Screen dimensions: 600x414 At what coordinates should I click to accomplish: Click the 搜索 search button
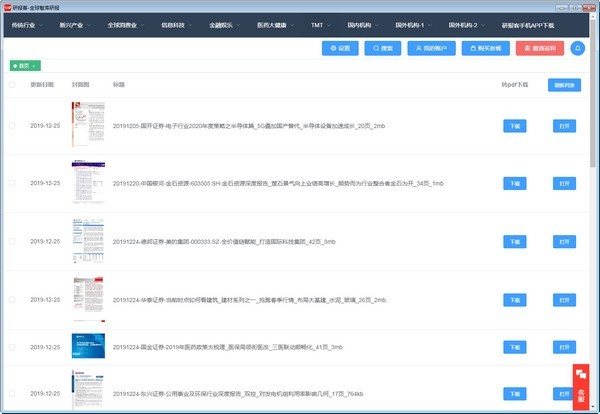[383, 48]
